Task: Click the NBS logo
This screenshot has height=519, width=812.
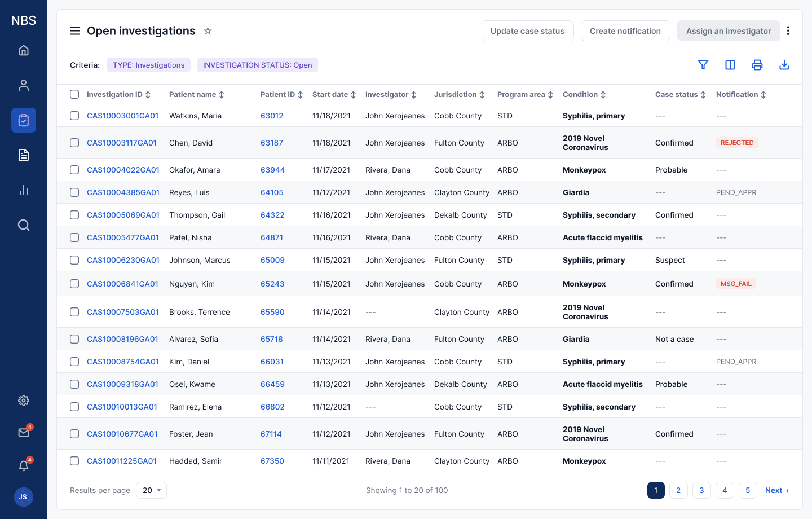Action: [24, 21]
